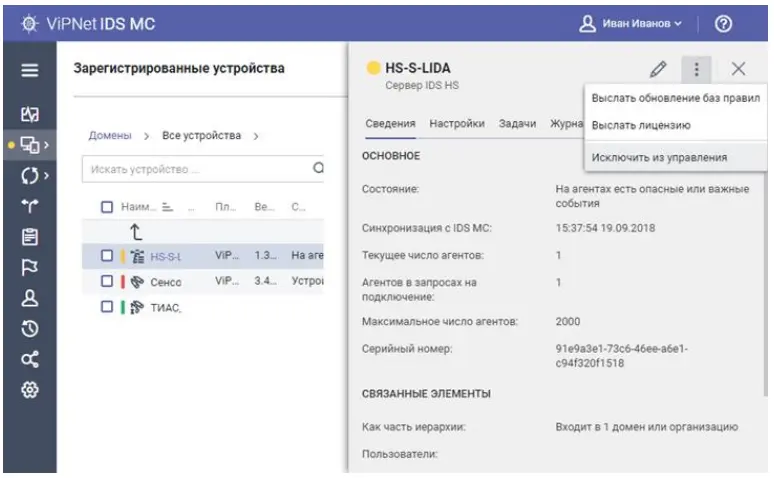Open the help question mark icon

pyautogui.click(x=723, y=23)
